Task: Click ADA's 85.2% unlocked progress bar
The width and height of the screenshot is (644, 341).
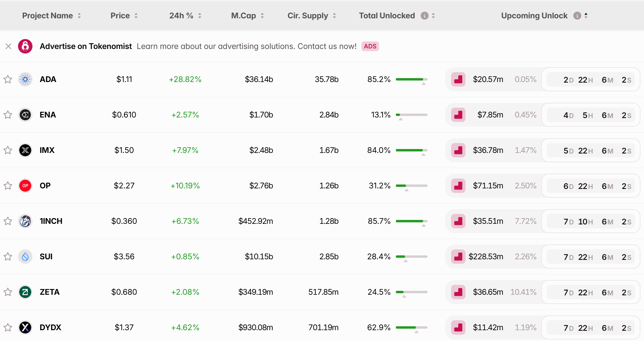Action: tap(411, 79)
